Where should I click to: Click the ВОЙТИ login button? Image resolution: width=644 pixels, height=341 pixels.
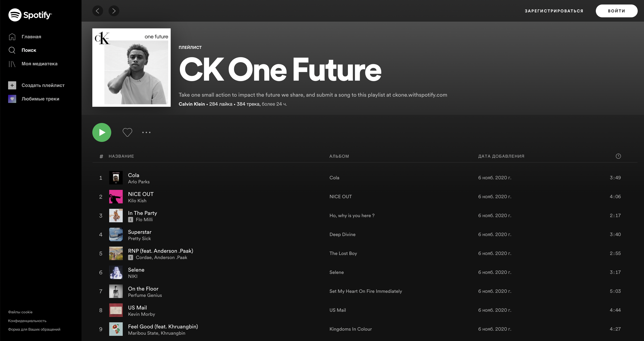[x=617, y=11]
